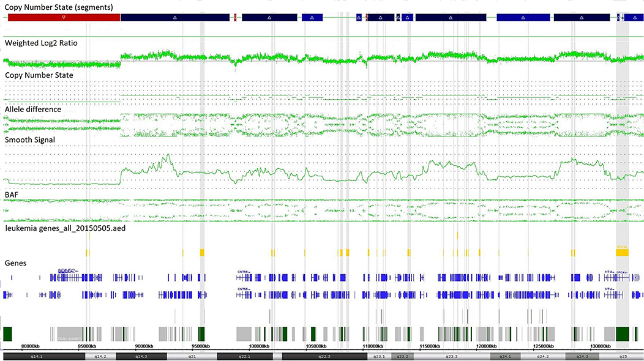Click the q14.2 cytoband

tap(100, 357)
